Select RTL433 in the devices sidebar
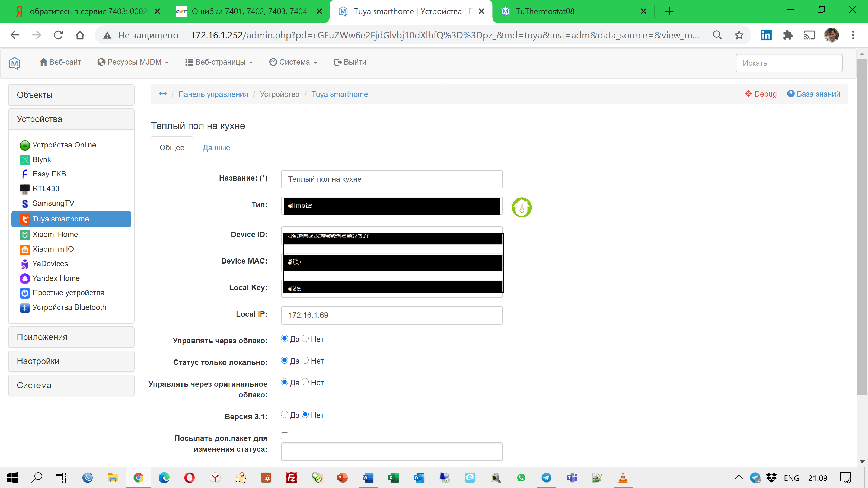The height and width of the screenshot is (488, 868). [46, 189]
